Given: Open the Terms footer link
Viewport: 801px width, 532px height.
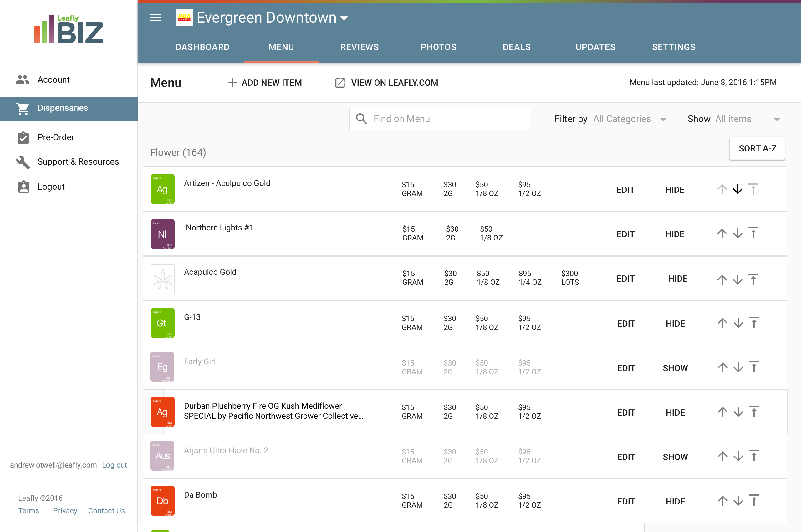Looking at the screenshot, I should (28, 511).
